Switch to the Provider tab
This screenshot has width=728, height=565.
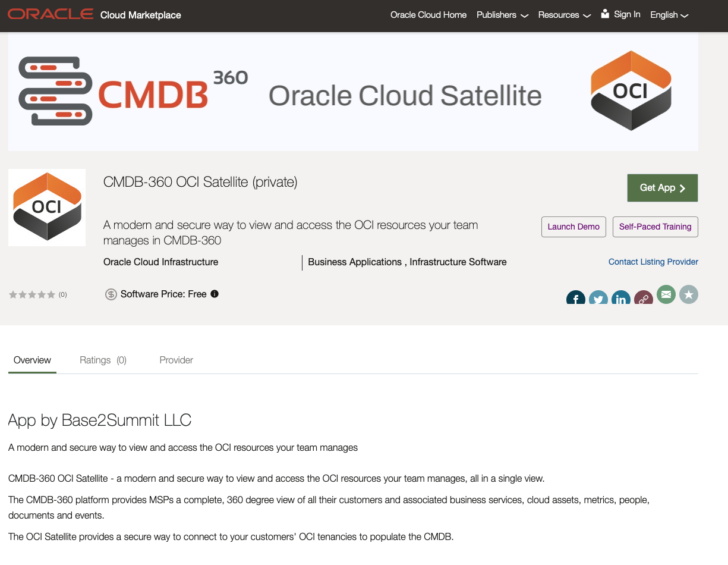point(177,360)
